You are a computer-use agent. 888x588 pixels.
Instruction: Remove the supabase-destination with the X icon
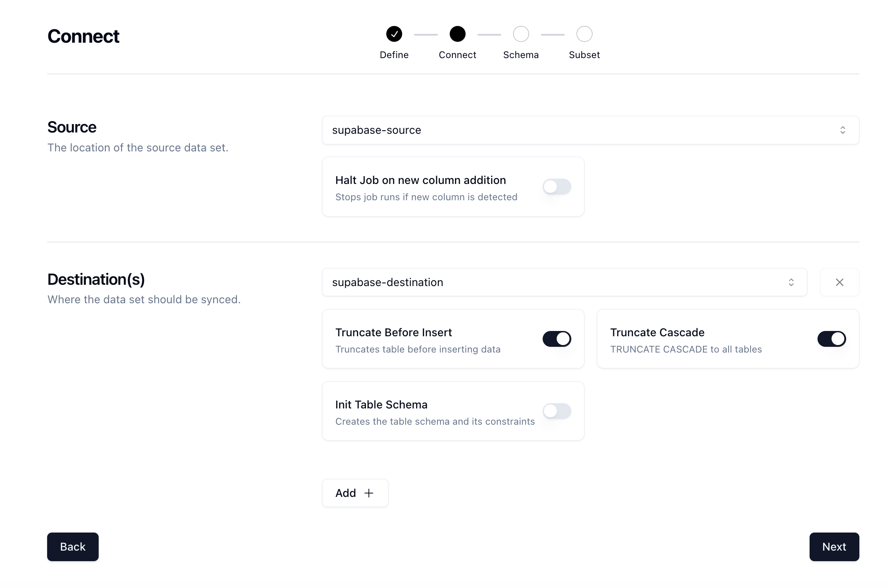[840, 282]
